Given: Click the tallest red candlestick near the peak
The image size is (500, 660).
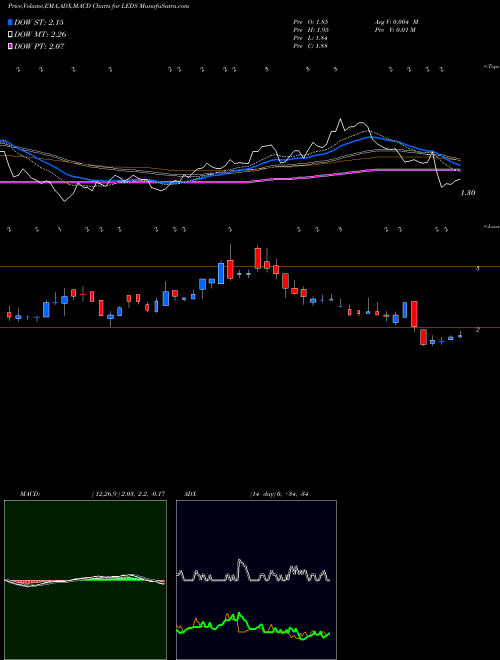Looking at the screenshot, I should [258, 258].
